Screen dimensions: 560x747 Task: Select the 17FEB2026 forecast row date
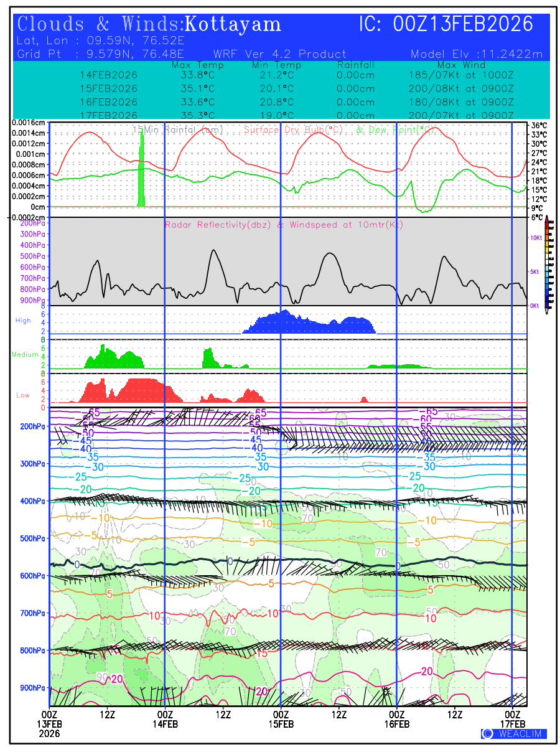(x=109, y=115)
